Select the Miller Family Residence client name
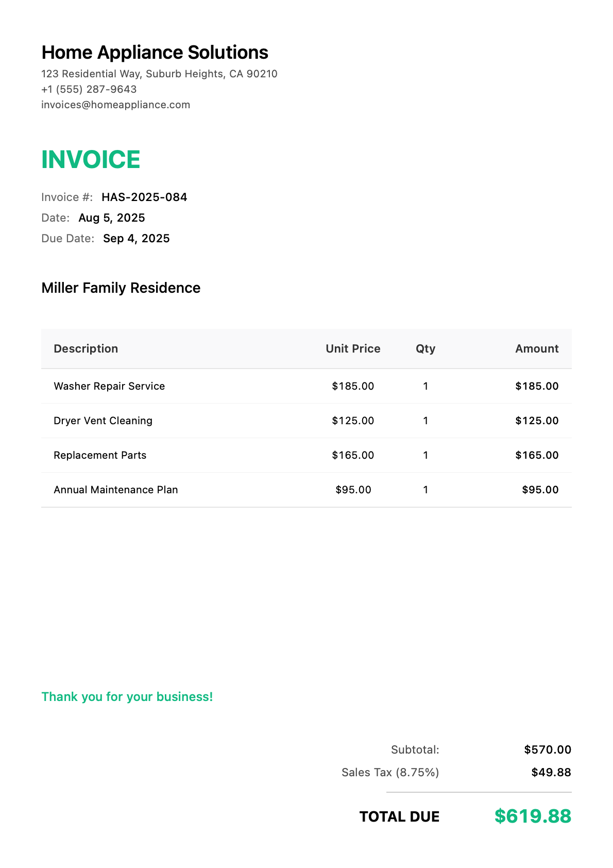The width and height of the screenshot is (613, 868). click(121, 288)
